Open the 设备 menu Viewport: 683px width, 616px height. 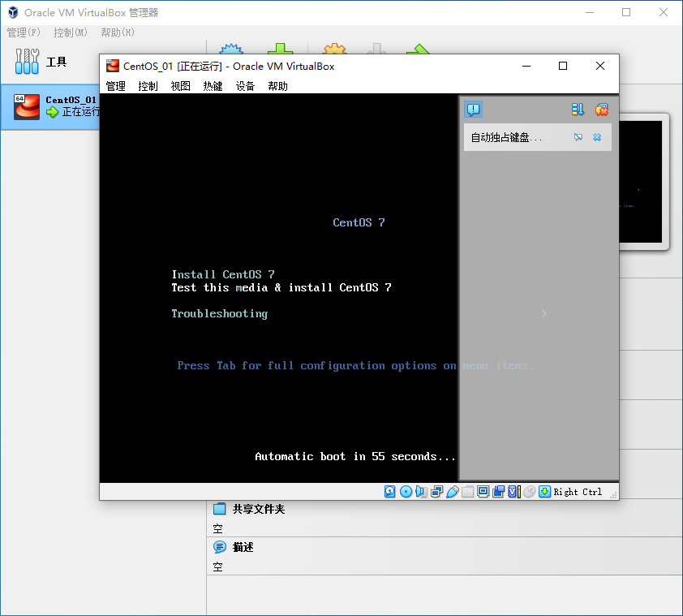point(245,86)
